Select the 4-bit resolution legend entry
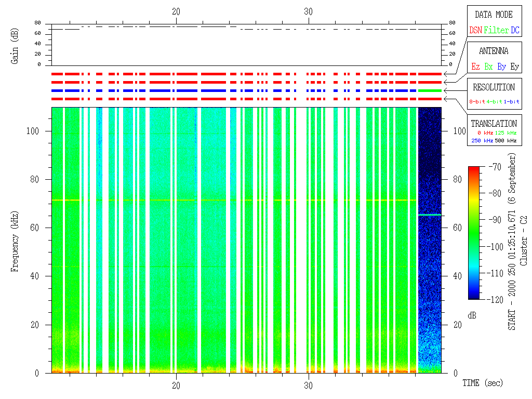 tap(495, 102)
